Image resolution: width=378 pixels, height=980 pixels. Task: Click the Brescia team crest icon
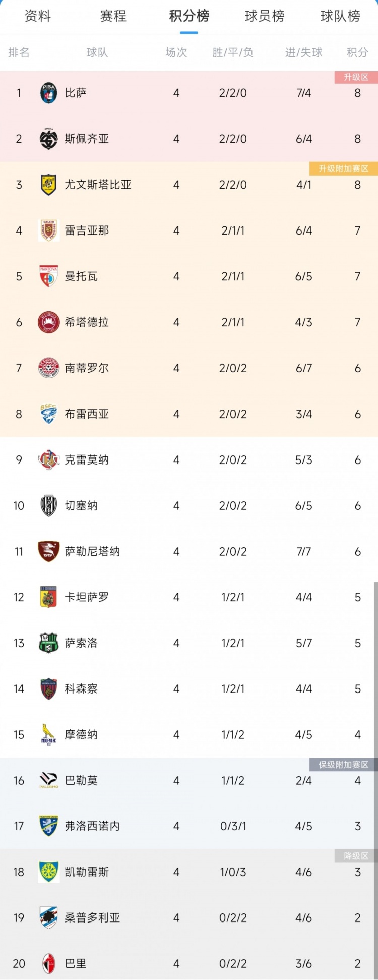(49, 414)
